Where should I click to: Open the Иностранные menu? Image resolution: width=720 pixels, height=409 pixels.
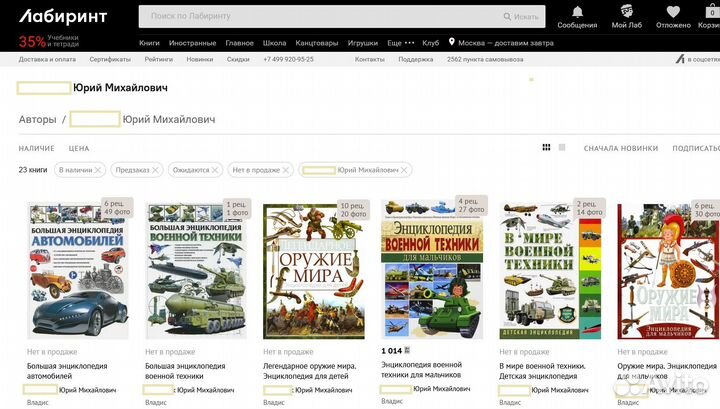pos(192,43)
